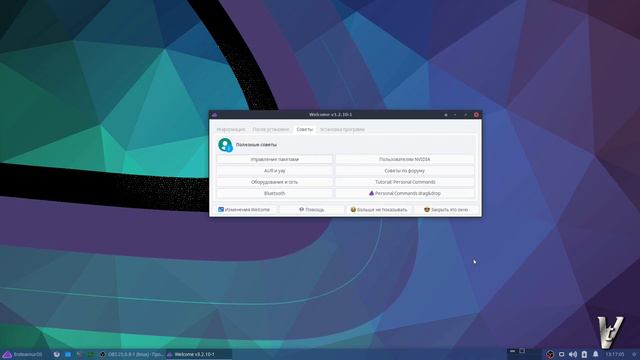Click the green launcher icon in the panel

click(x=91, y=354)
